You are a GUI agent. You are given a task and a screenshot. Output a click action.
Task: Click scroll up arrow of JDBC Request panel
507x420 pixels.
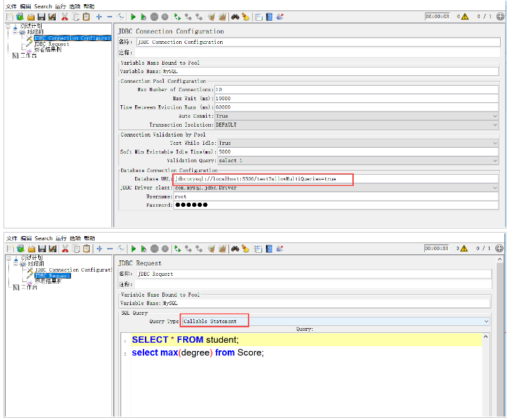pyautogui.click(x=500, y=259)
